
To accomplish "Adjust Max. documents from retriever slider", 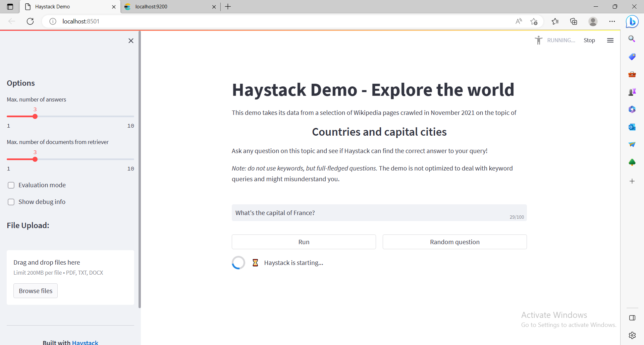I will click(x=35, y=159).
